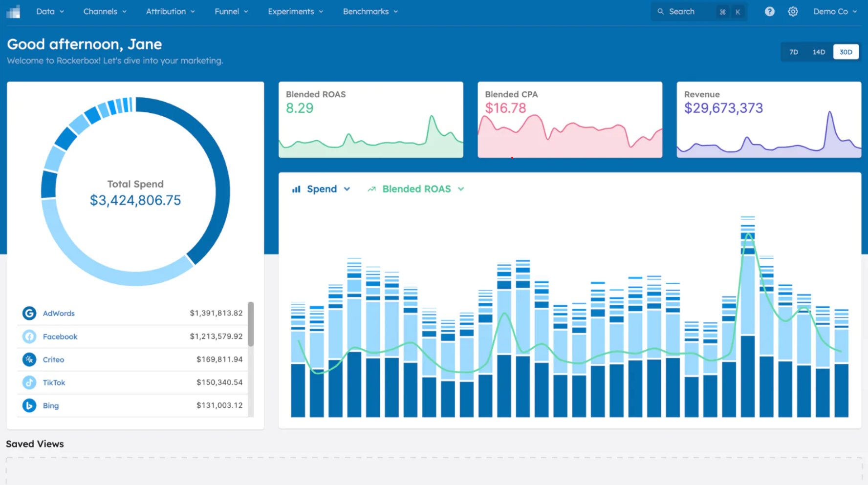Open the help question mark icon
The width and height of the screenshot is (868, 485).
pyautogui.click(x=769, y=12)
